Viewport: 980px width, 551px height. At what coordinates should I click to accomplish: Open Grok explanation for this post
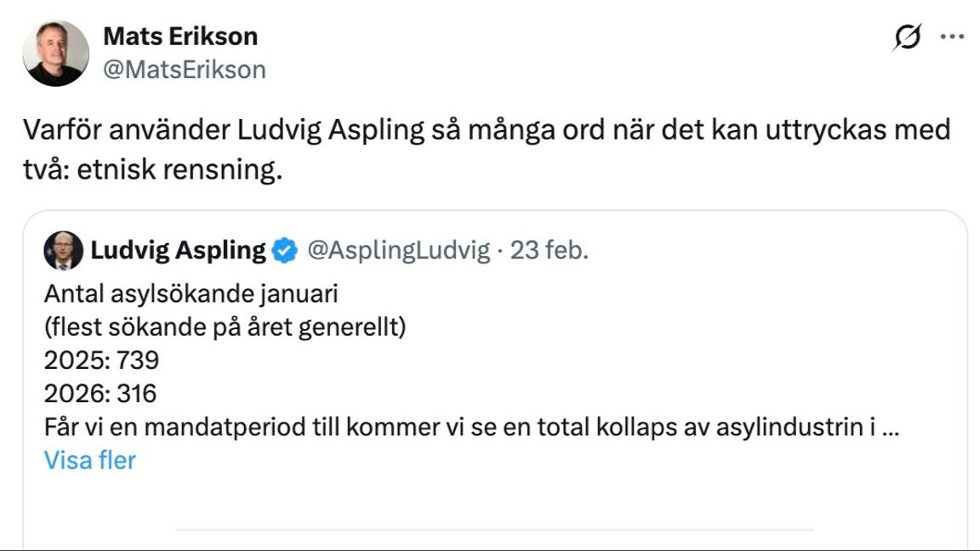point(905,37)
